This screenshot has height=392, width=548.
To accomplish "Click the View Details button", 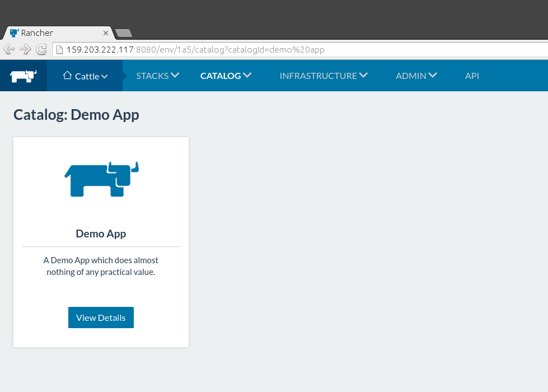I will (x=101, y=318).
